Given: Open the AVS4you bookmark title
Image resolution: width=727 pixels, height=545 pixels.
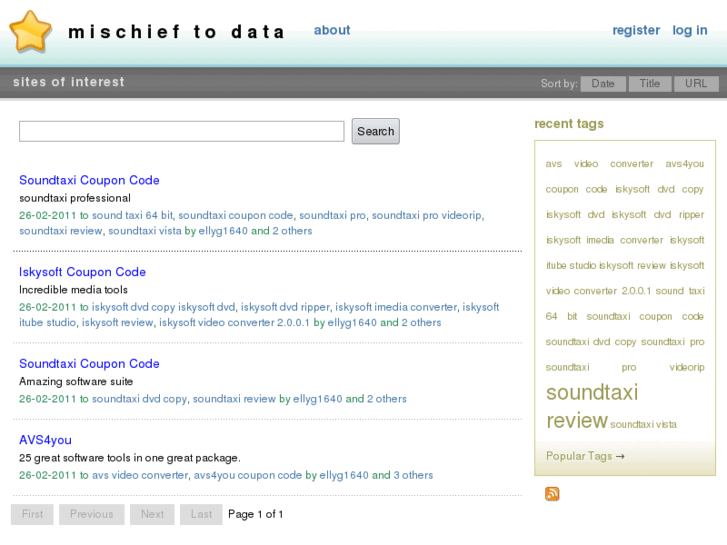Looking at the screenshot, I should (45, 440).
